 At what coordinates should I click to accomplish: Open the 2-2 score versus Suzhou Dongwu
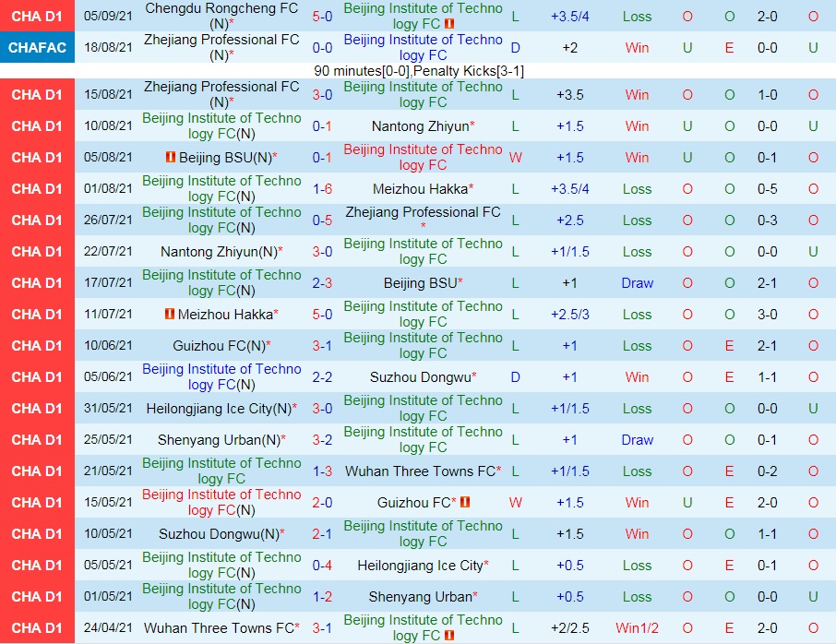322,377
